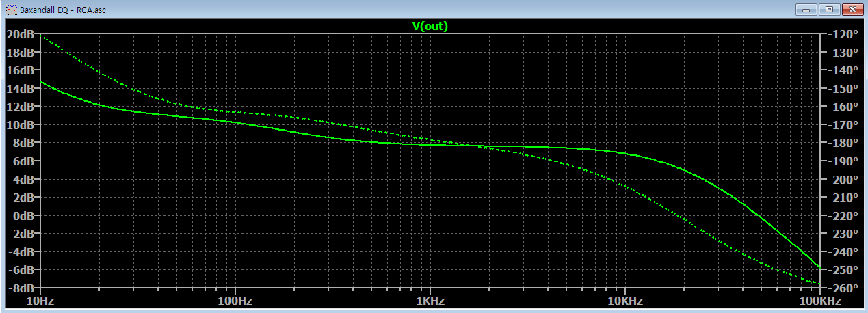Image resolution: width=868 pixels, height=313 pixels.
Task: Click the 1KHz frequency axis label
Action: [430, 301]
